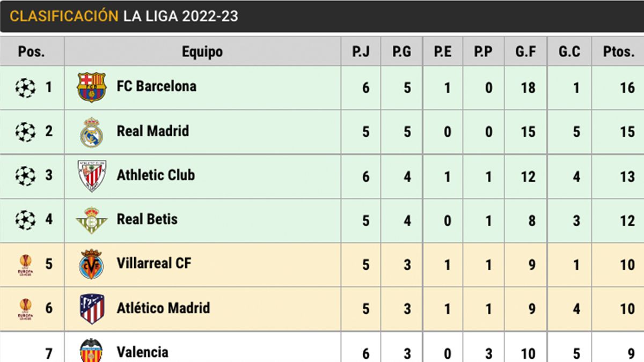Open the Atlético Madrid team name
The height and width of the screenshot is (362, 644).
[x=163, y=308]
